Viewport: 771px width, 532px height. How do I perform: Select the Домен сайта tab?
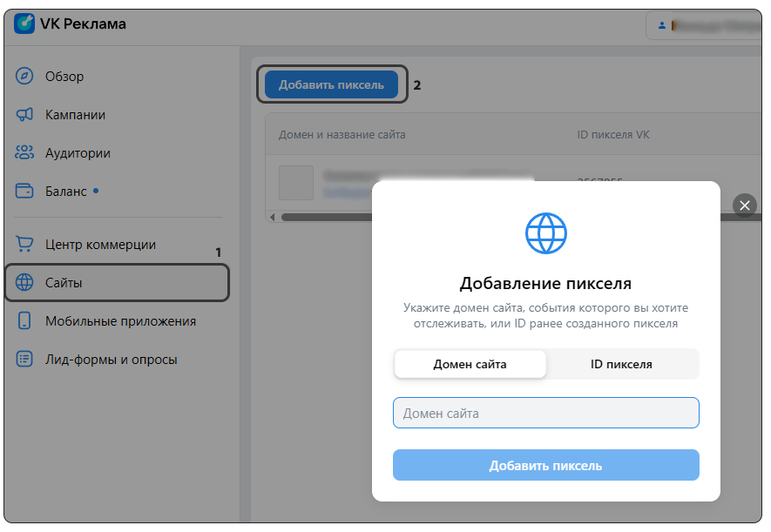pos(470,364)
